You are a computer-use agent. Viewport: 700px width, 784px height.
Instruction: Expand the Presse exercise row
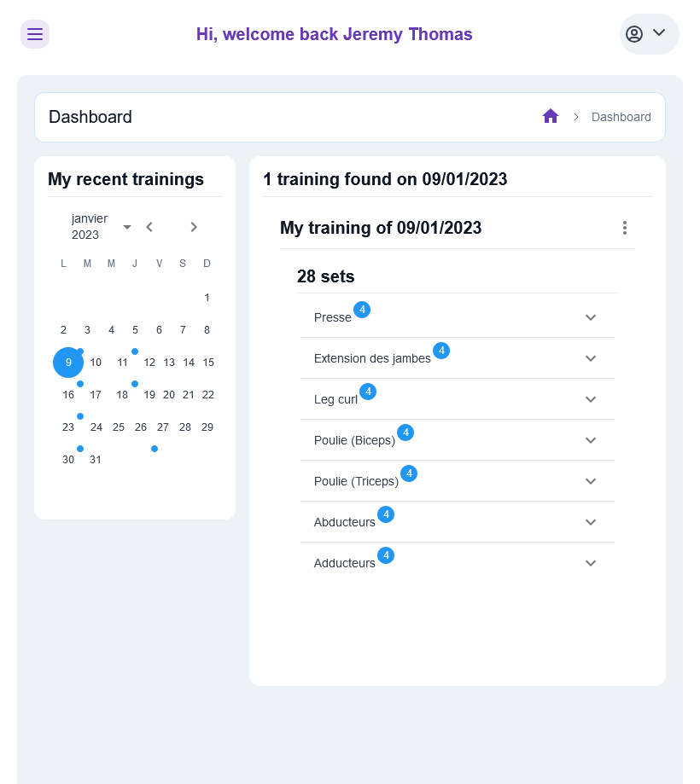590,317
